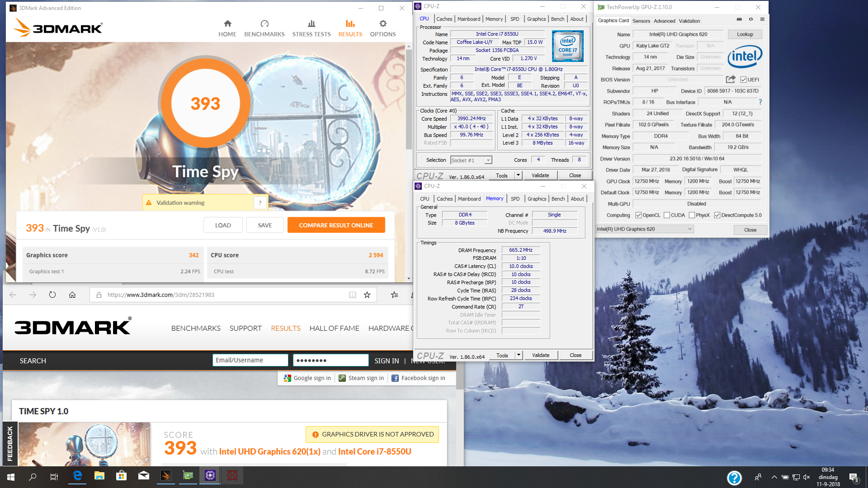
Task: Go back in the browser
Action: [x=13, y=295]
